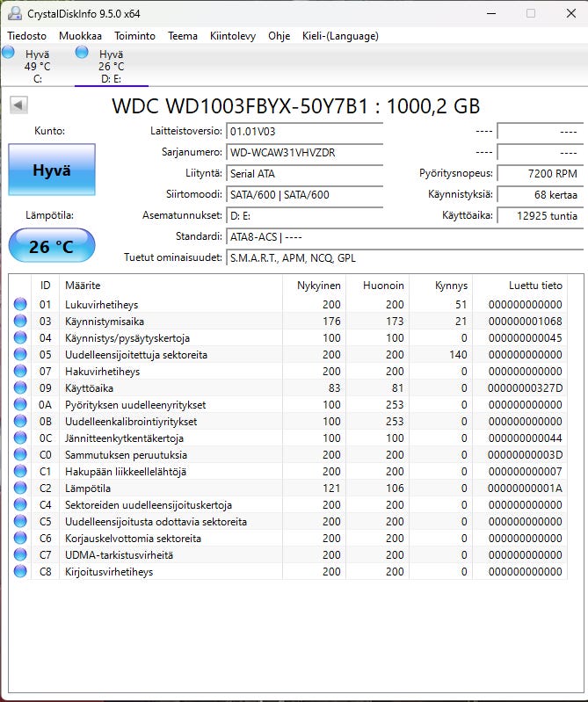Open the Toiminto menu
Viewport: 588px width, 702px height.
134,36
